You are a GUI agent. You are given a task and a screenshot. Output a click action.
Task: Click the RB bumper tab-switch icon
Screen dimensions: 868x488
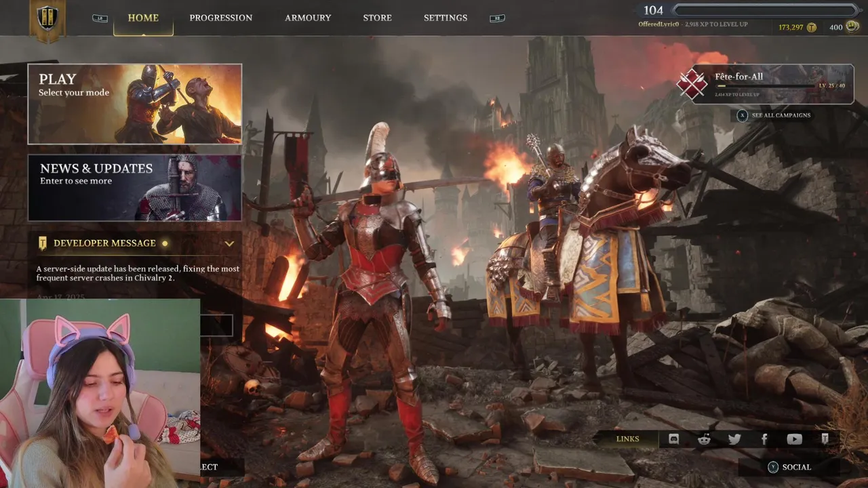pyautogui.click(x=497, y=18)
